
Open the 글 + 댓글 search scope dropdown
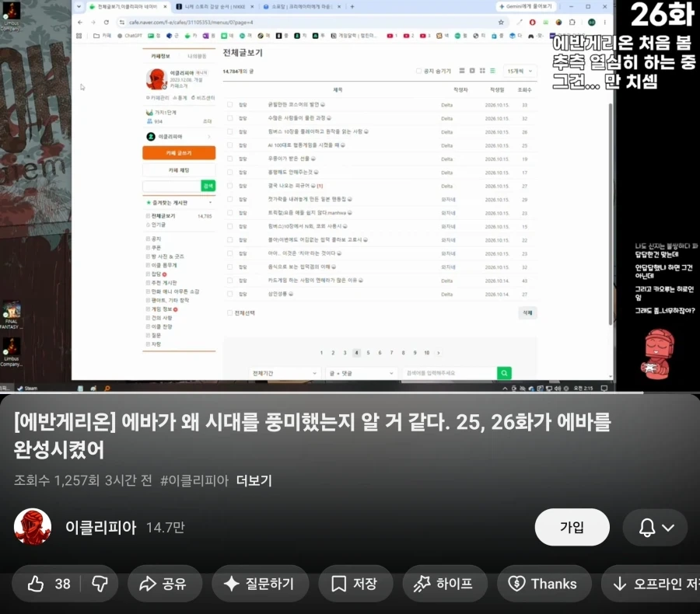(361, 373)
